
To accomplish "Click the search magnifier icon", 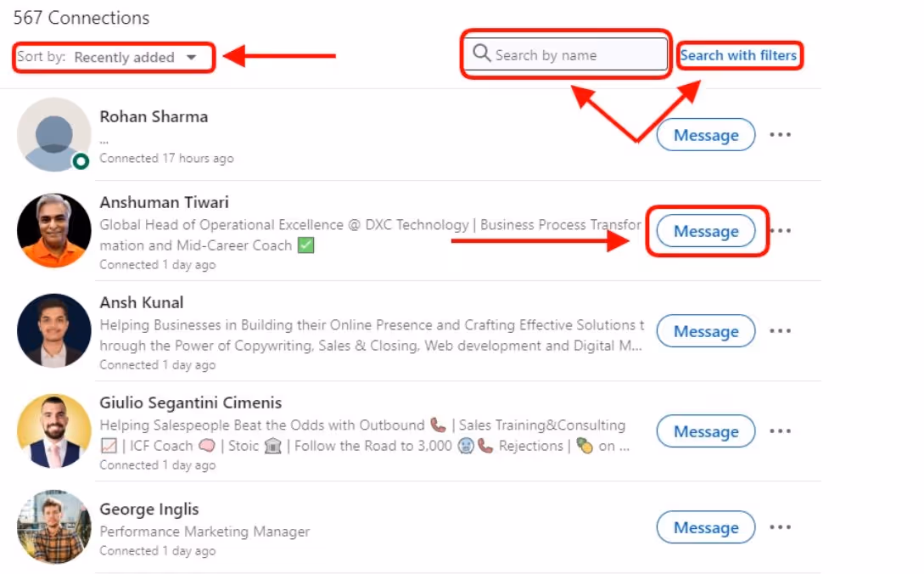I will (481, 53).
